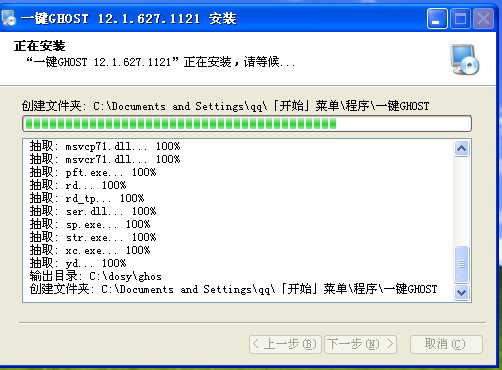Viewport: 502px width, 370px height.
Task: Select the msvcp71.dll log line
Action: click(105, 146)
